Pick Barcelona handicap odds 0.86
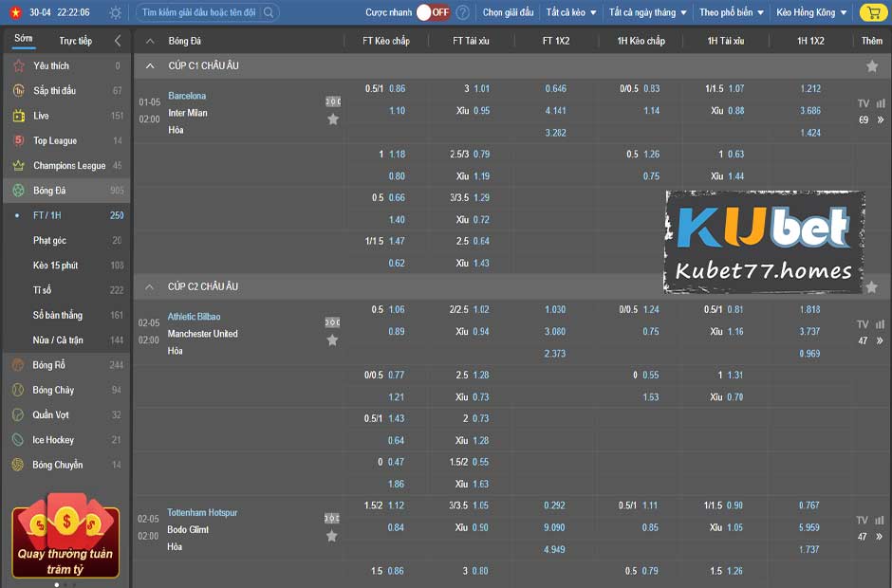892x588 pixels. [397, 89]
